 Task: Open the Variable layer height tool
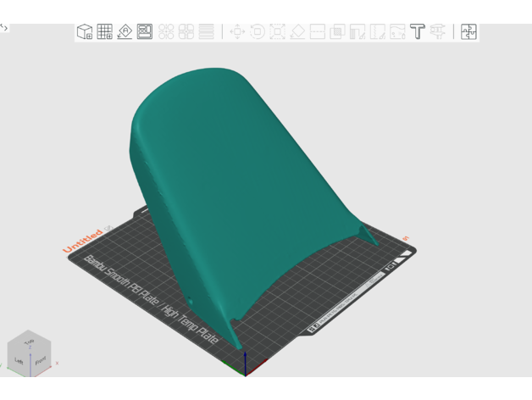tap(207, 32)
